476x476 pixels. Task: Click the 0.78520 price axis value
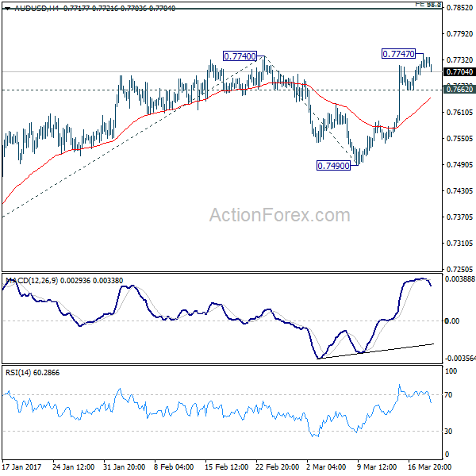[x=459, y=8]
